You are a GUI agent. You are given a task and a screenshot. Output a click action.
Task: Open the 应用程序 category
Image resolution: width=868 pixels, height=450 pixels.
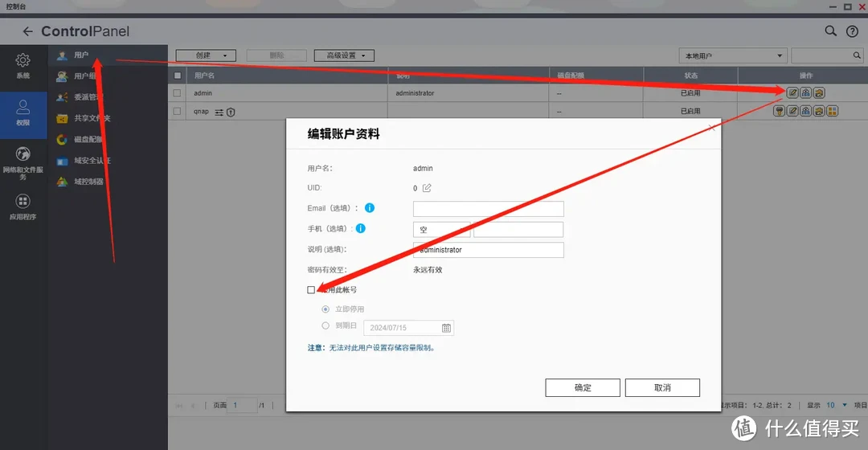pyautogui.click(x=23, y=207)
